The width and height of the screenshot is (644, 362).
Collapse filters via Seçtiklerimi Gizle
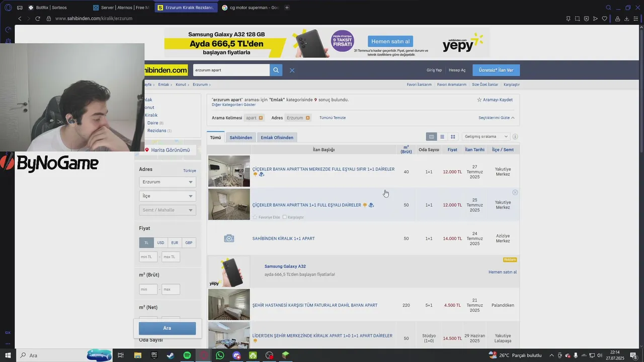[496, 118]
